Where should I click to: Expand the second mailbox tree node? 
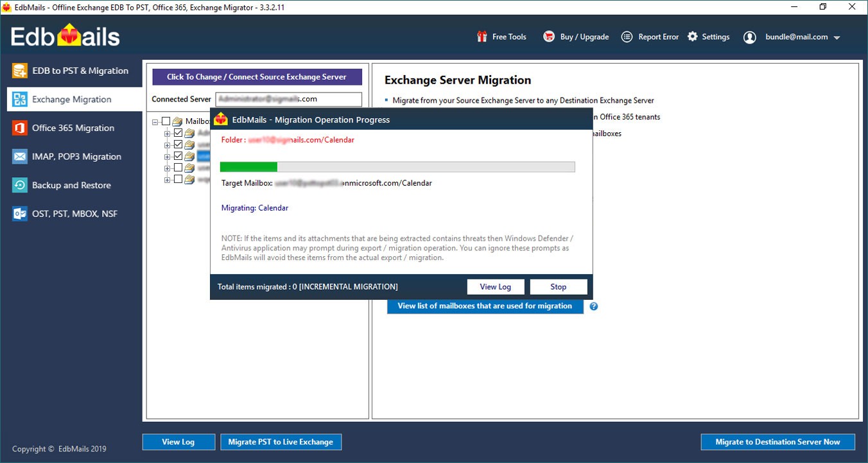coord(168,144)
